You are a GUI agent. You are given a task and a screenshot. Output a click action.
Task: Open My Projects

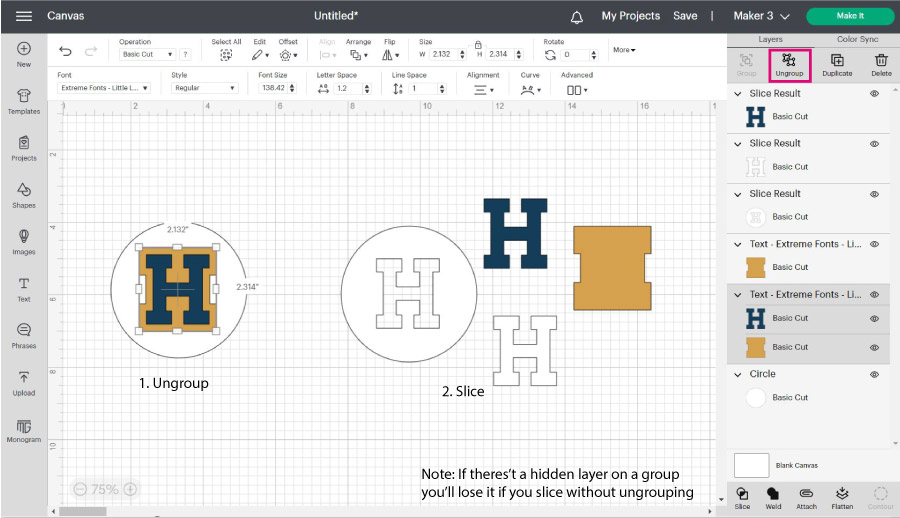(x=630, y=16)
